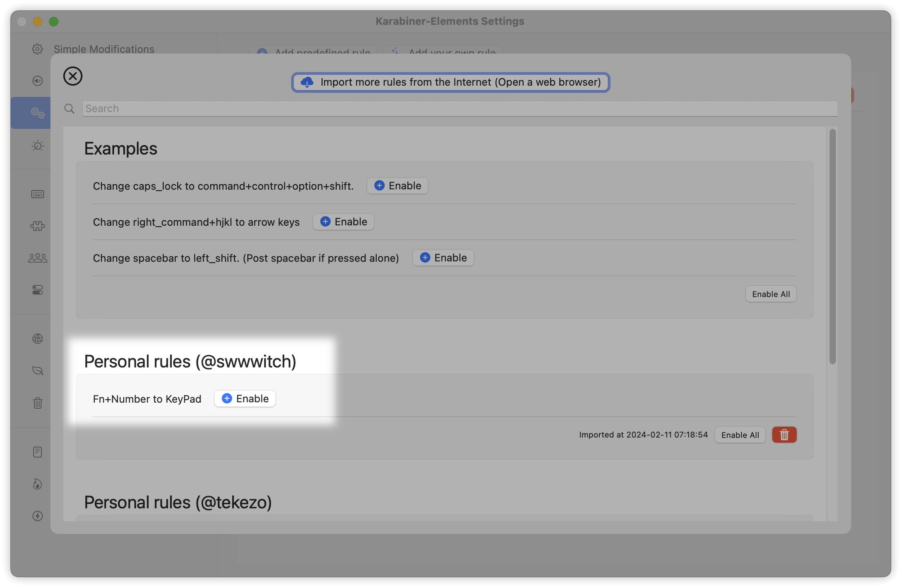902x588 pixels.
Task: Open the flame Pro sidebar icon
Action: (38, 484)
